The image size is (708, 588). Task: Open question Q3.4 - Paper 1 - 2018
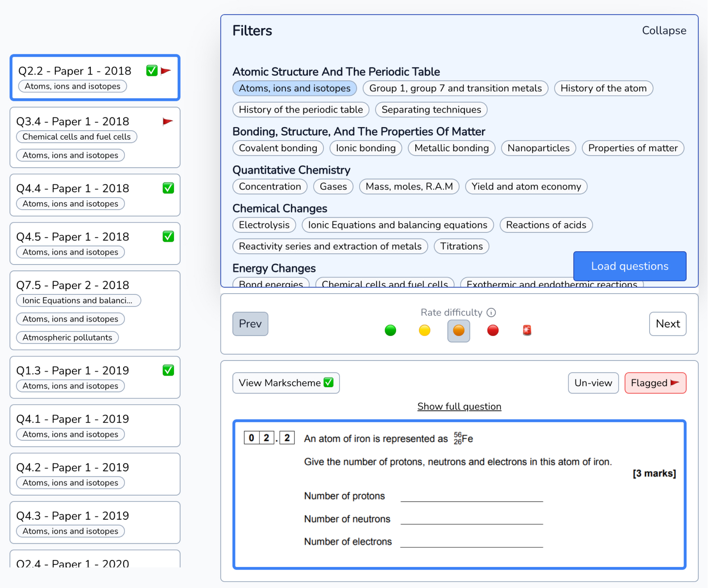pos(95,137)
